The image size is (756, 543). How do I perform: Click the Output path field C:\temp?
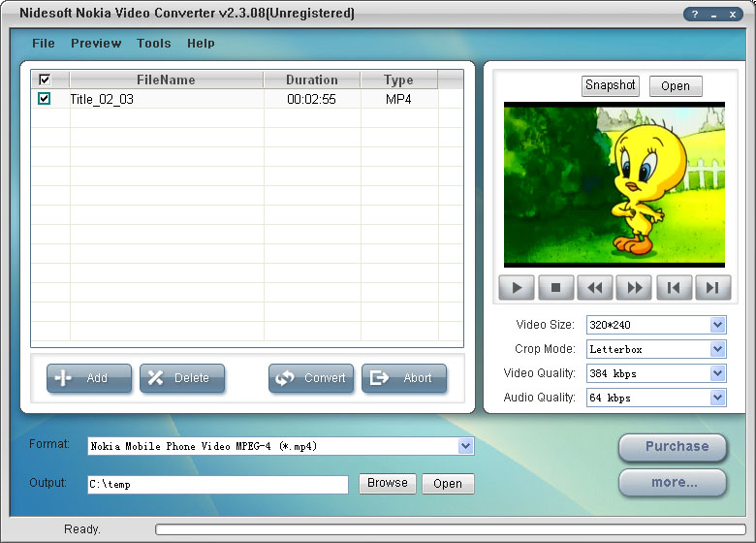click(x=218, y=485)
